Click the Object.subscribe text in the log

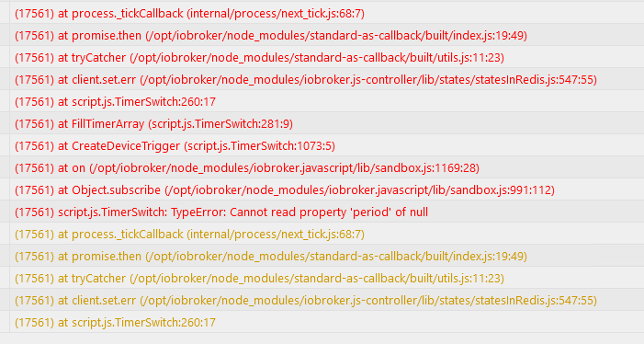[x=117, y=190]
